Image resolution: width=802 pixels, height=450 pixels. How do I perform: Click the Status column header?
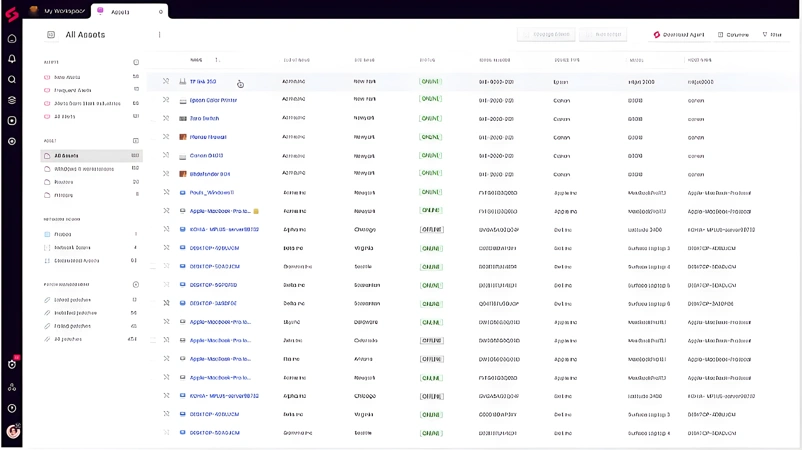(427, 60)
